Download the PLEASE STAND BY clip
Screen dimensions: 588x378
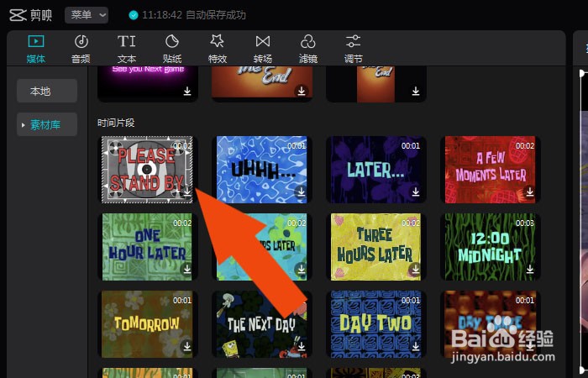pos(186,192)
